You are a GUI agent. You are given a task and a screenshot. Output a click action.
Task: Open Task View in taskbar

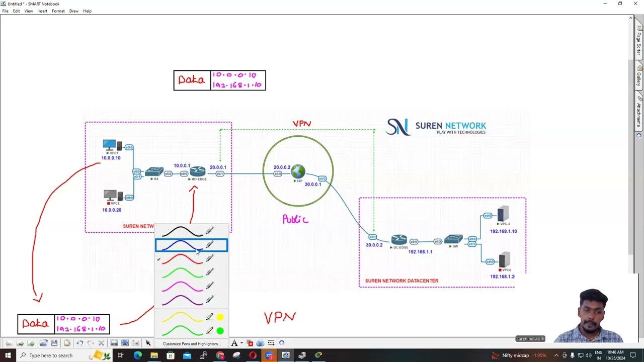[121, 355]
